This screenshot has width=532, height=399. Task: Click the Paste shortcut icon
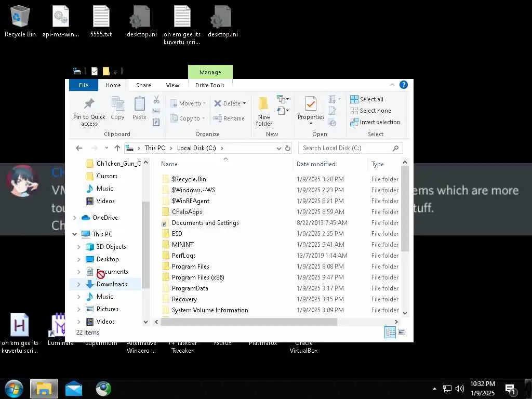point(156,122)
